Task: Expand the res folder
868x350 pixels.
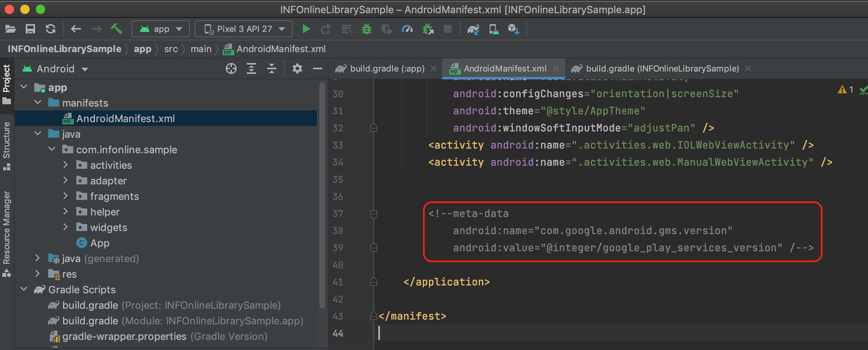Action: click(37, 273)
